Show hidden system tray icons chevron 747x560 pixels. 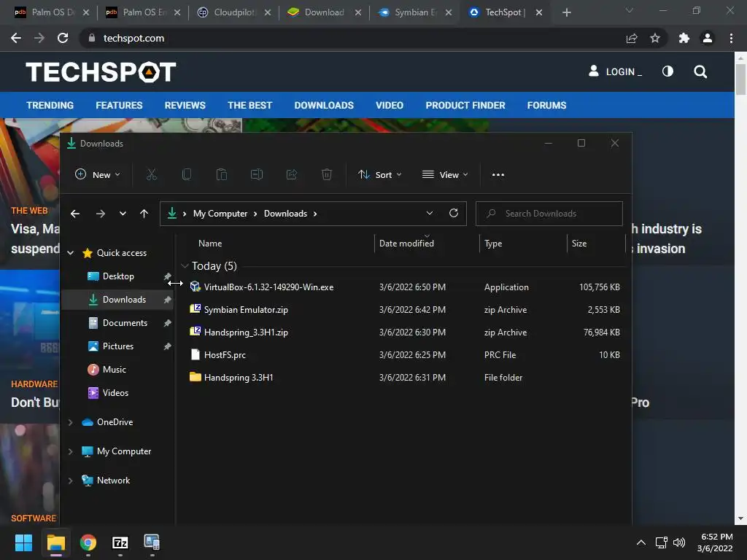coord(641,542)
